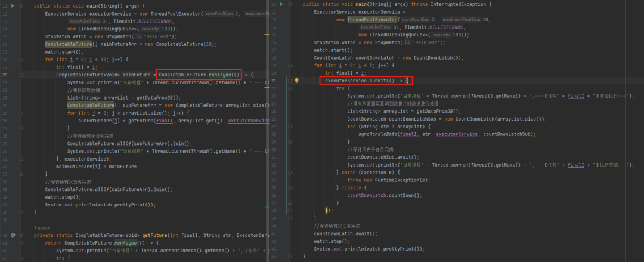Open the '1 usage' hint above getFuture
This screenshot has height=262, width=644.
(42, 227)
